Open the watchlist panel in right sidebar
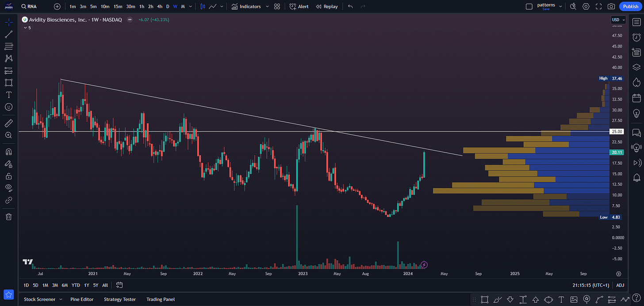 pos(636,22)
